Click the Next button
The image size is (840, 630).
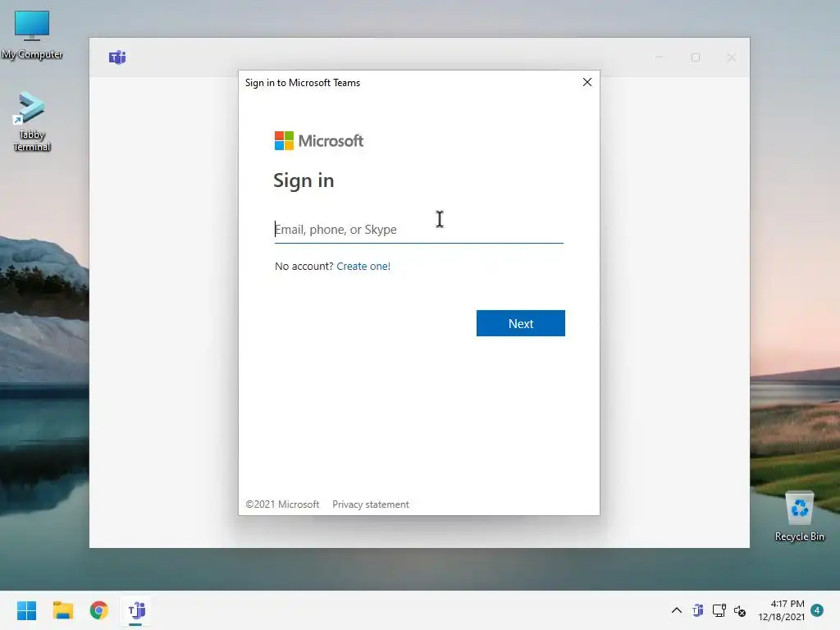pyautogui.click(x=520, y=323)
